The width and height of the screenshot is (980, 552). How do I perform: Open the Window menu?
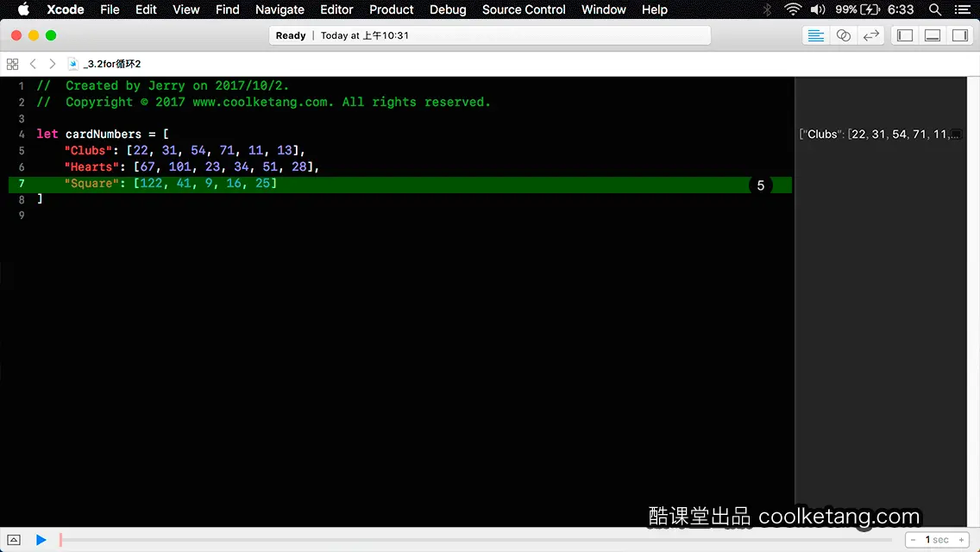coord(603,9)
